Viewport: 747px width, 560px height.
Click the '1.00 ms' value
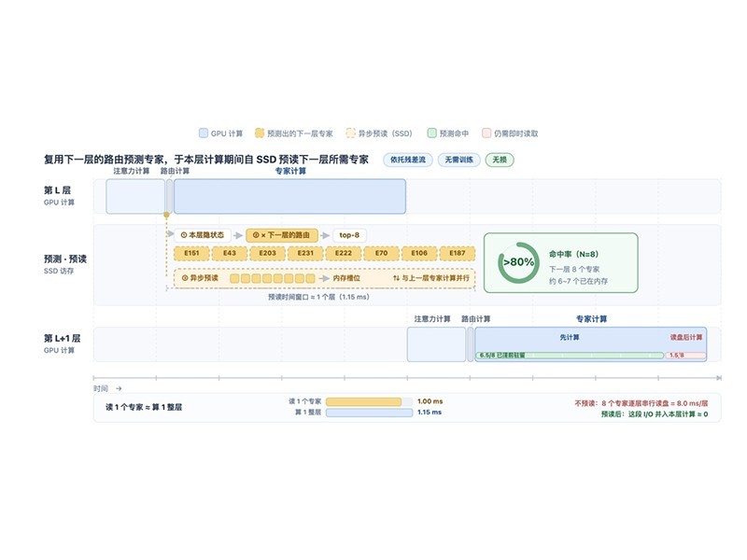coord(430,401)
